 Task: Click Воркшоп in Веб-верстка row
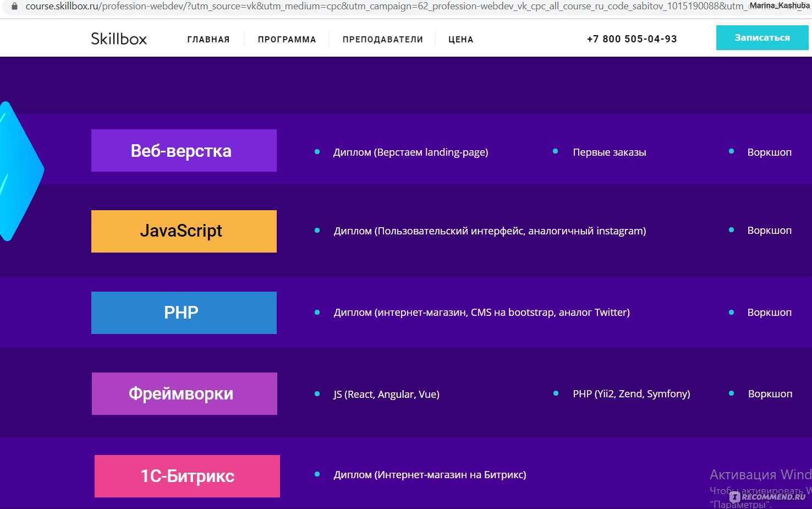coord(769,152)
